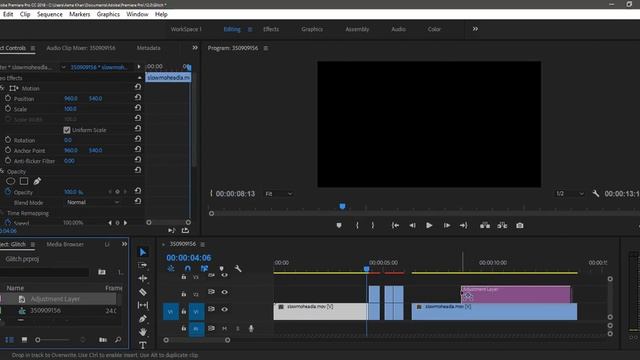Expand Project panel overflow tabs chevron
The image size is (640, 360).
(124, 244)
